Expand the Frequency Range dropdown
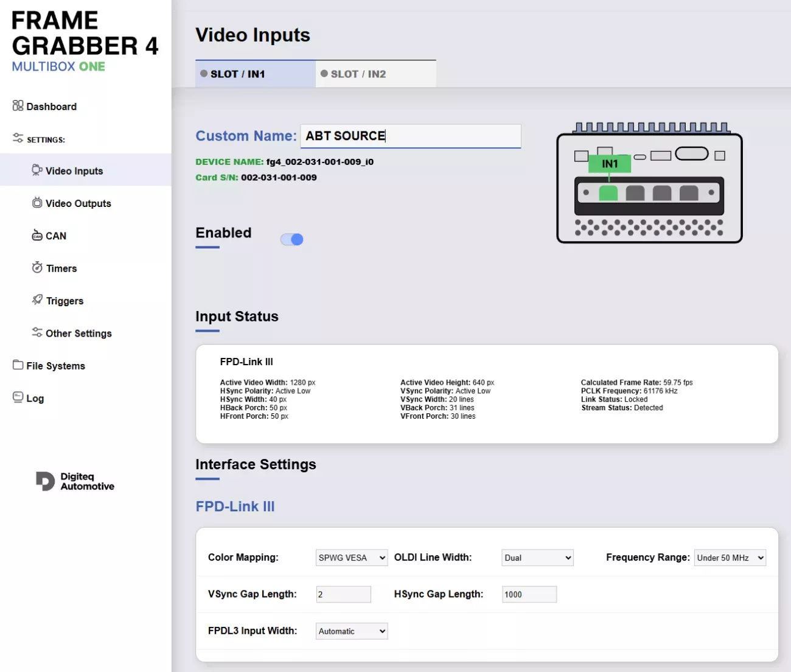 click(730, 558)
